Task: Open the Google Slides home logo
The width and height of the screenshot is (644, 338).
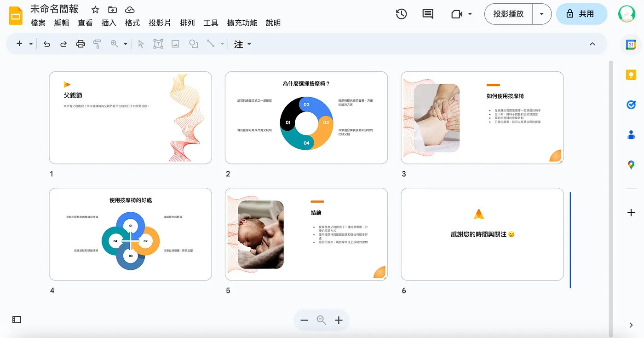Action: (x=16, y=16)
